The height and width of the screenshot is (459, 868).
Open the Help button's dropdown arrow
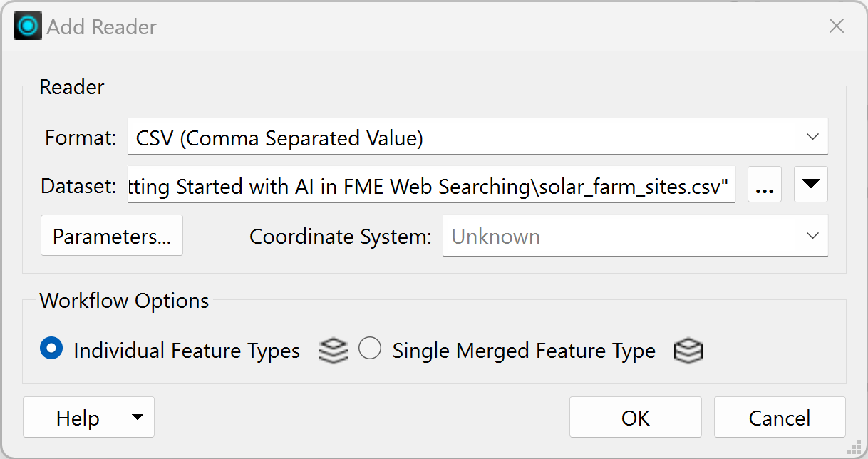coord(138,417)
